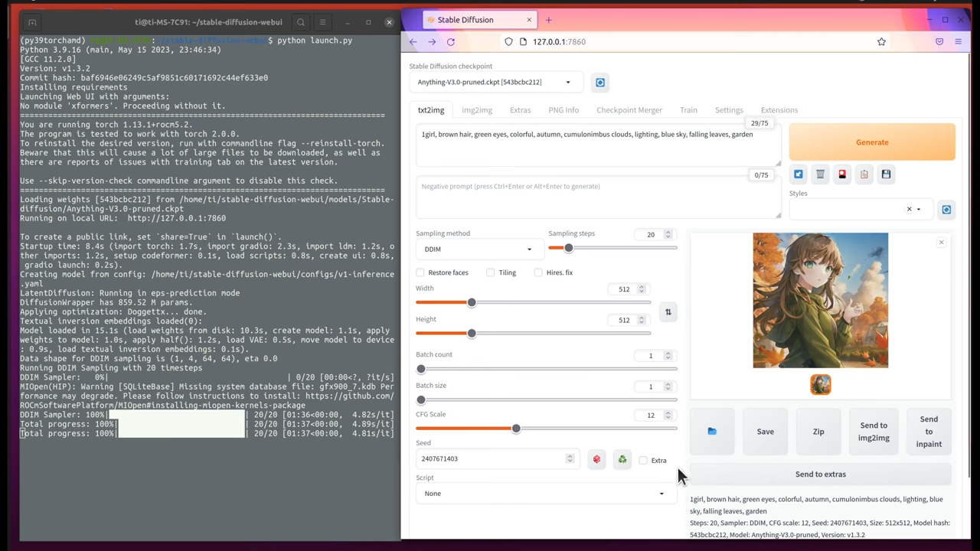Click the trash icon to clear prompt
This screenshot has width=980, height=551.
(x=820, y=174)
